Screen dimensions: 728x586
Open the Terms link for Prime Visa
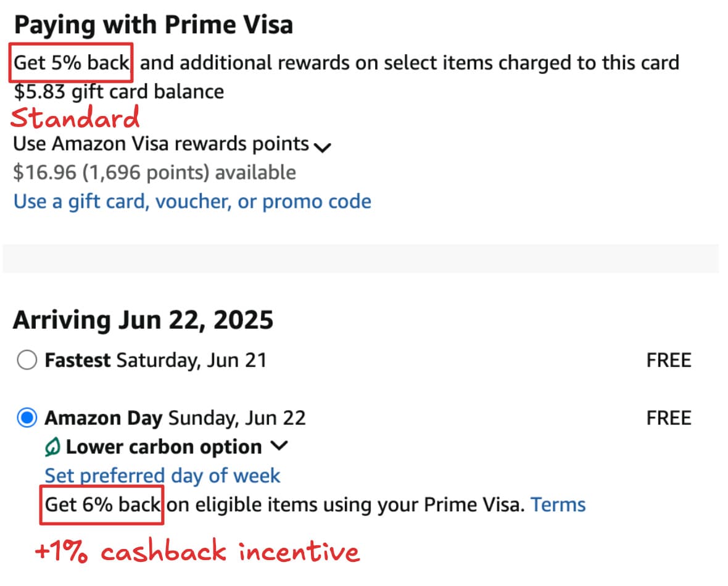[x=558, y=505]
